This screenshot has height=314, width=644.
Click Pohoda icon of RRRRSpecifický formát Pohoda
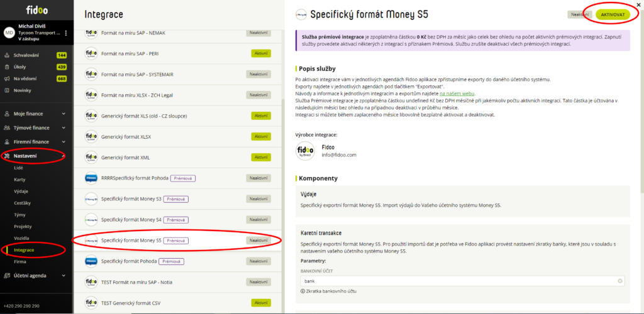[91, 178]
